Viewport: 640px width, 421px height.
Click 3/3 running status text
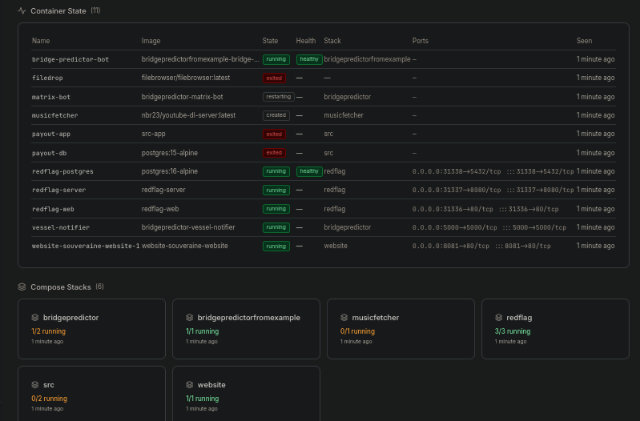[512, 331]
